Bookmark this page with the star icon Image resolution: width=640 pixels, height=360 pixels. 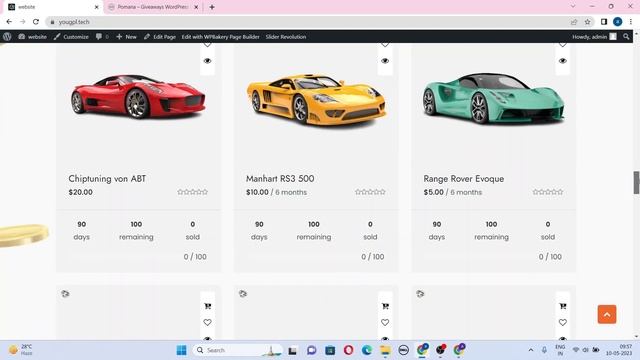tap(587, 22)
